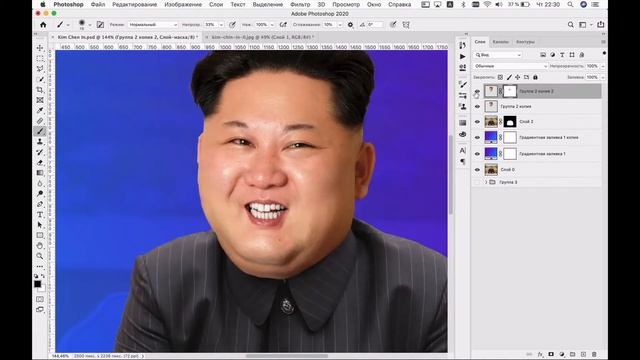Open the Layers panel menu icon
This screenshot has height=360, width=640.
603,42
